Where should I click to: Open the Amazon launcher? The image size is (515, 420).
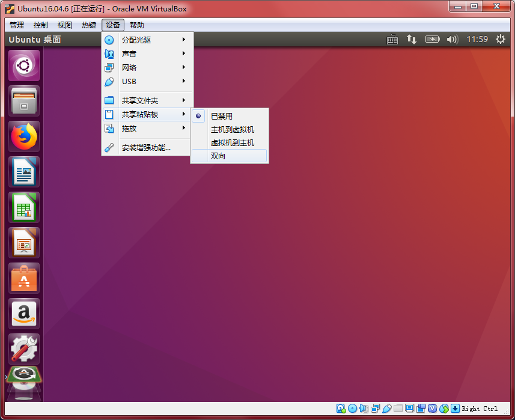click(x=24, y=314)
